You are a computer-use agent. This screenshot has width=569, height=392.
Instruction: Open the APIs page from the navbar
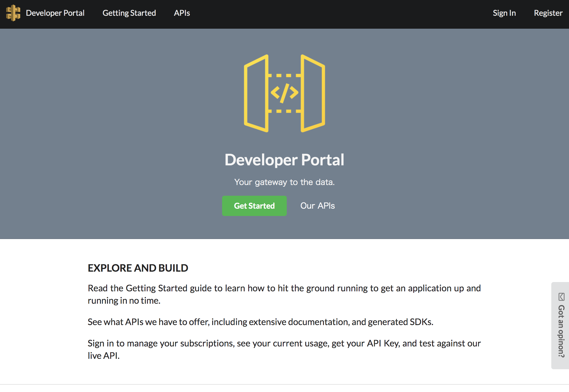182,13
